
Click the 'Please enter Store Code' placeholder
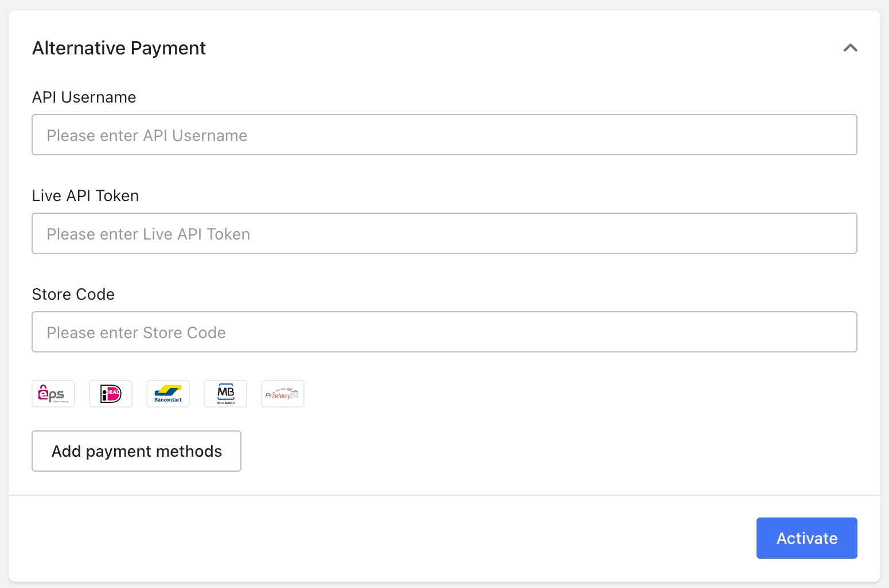136,333
